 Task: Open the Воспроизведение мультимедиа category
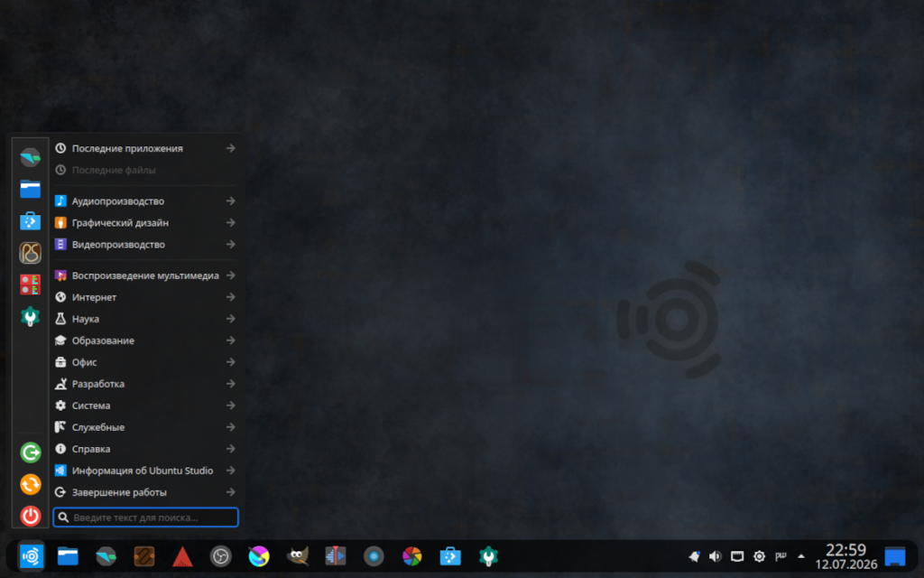pos(145,275)
